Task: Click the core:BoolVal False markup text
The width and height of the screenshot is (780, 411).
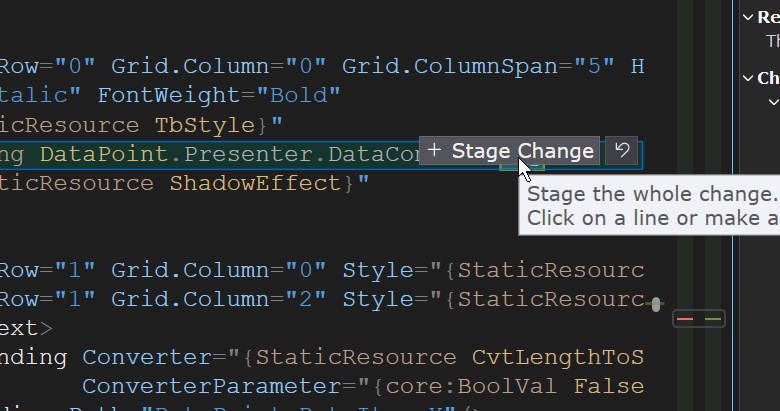Action: [x=514, y=387]
